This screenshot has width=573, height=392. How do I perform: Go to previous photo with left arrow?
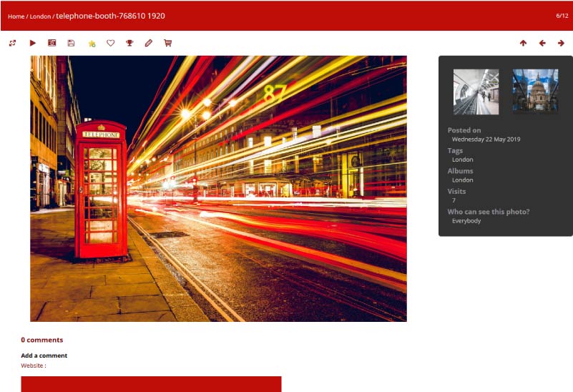(x=542, y=43)
